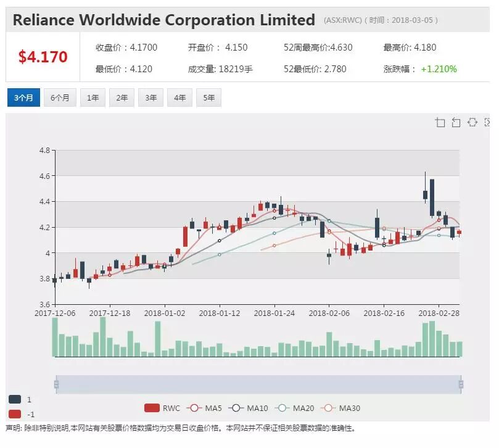Toggle the dark '1' visual map swatch

point(15,399)
